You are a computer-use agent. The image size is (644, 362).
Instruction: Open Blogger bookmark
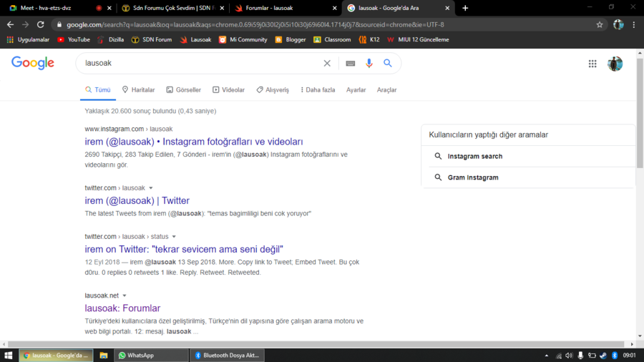click(x=291, y=40)
